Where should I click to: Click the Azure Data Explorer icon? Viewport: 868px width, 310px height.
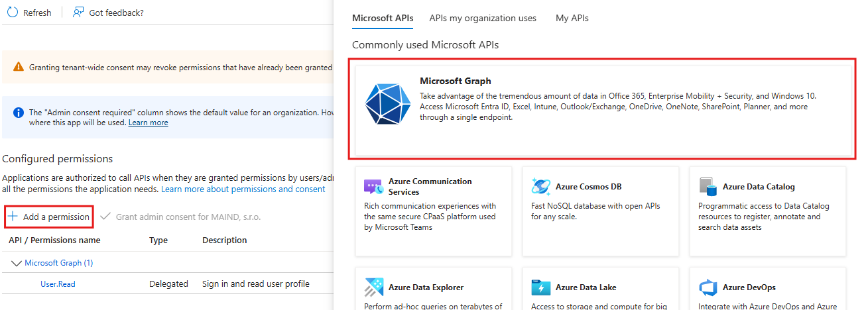point(374,287)
